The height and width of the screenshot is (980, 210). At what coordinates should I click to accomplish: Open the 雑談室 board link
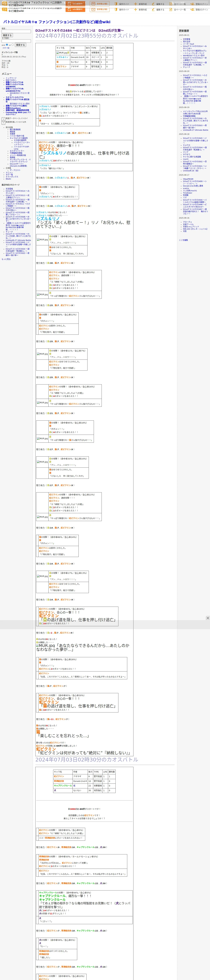pos(13,132)
